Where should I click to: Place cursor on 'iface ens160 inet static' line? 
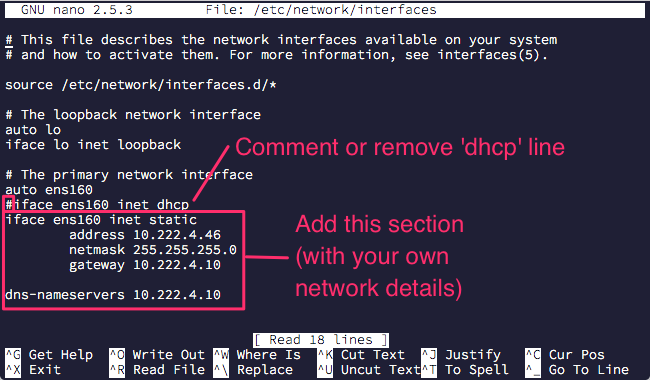tap(101, 220)
